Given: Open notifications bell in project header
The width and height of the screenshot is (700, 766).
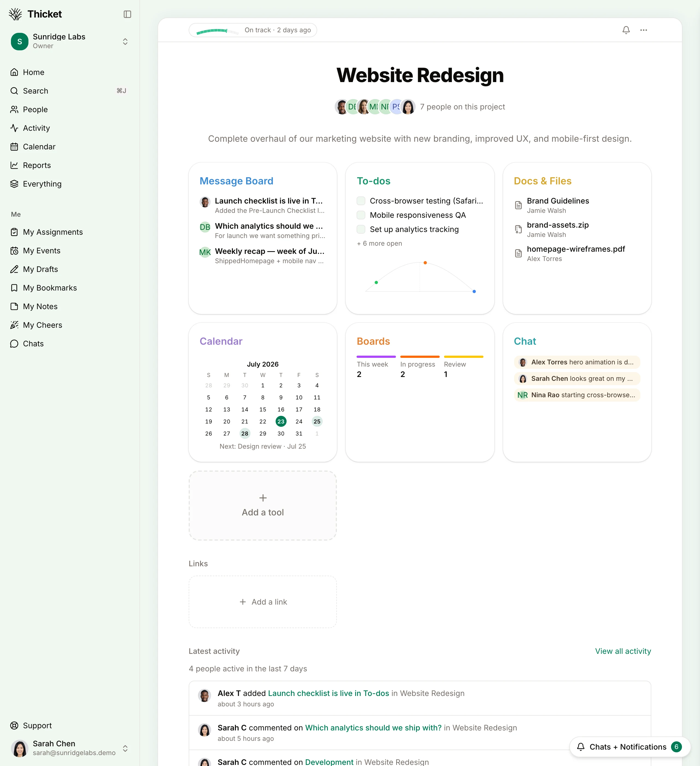Looking at the screenshot, I should 626,30.
